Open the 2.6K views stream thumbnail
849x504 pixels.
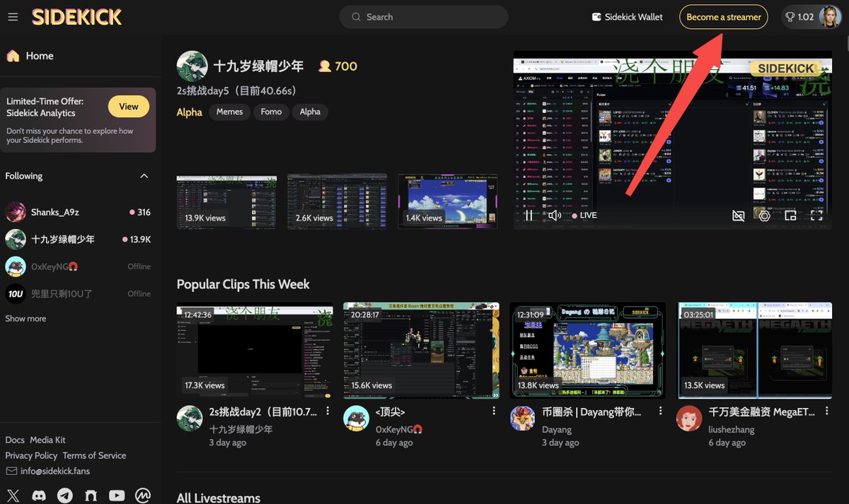point(337,201)
